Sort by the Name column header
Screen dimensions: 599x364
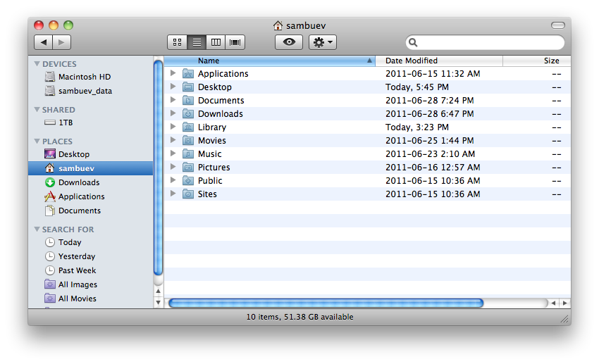click(270, 61)
